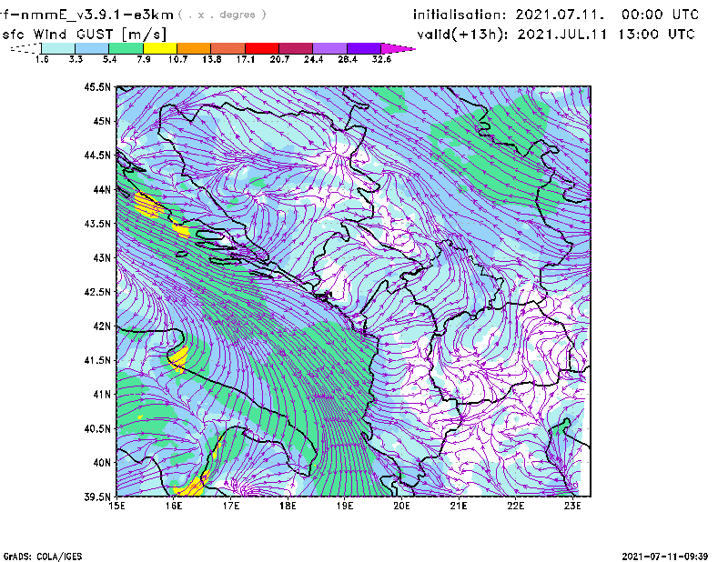Click the green 5.4–7.9 legend swatch
728x562 pixels.
126,48
